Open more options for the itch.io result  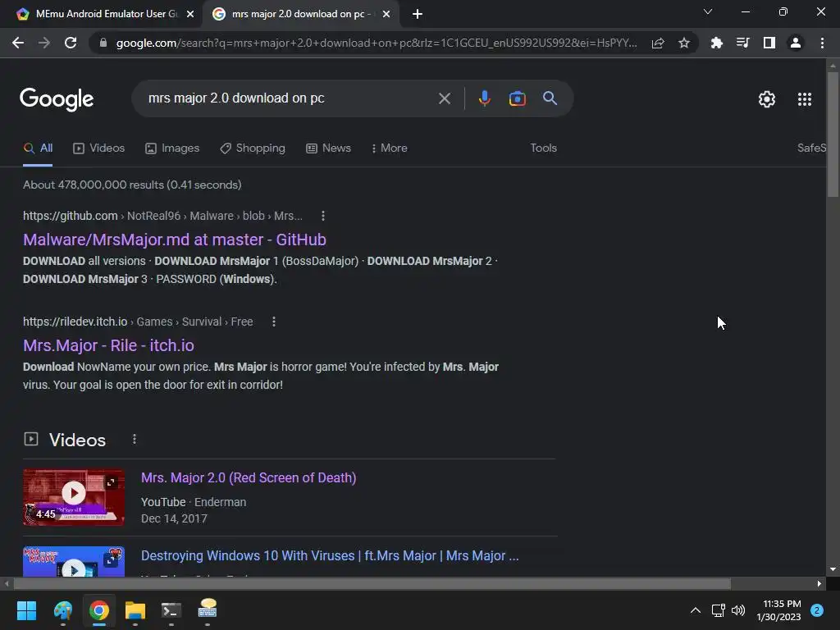tap(274, 322)
